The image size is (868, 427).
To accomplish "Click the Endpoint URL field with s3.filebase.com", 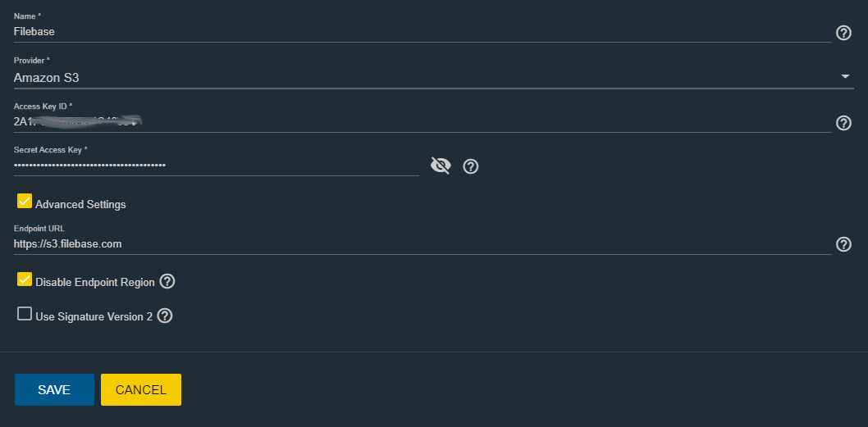I will tap(423, 244).
